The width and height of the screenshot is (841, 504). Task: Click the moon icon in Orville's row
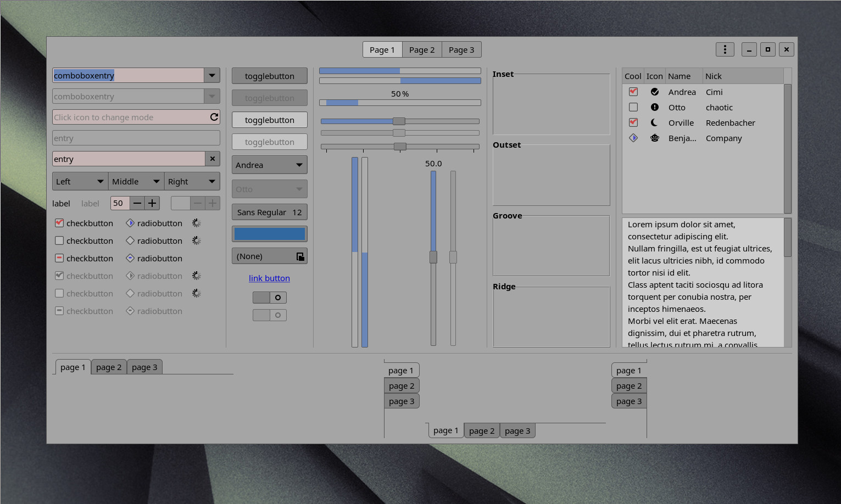[x=655, y=122]
